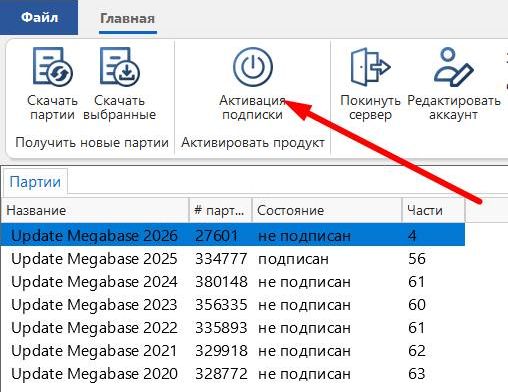Select the Update Megabase 2025 row
The image size is (508, 392).
[233, 259]
